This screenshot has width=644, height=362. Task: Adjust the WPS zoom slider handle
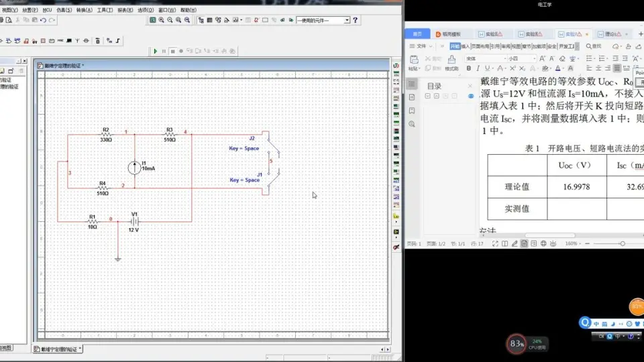[x=623, y=244]
